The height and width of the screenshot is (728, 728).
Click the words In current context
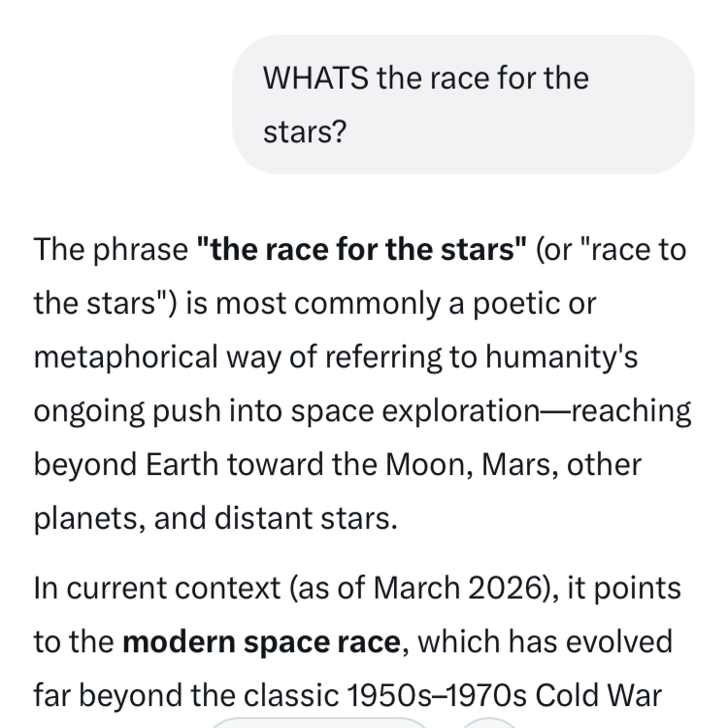pyautogui.click(x=157, y=588)
